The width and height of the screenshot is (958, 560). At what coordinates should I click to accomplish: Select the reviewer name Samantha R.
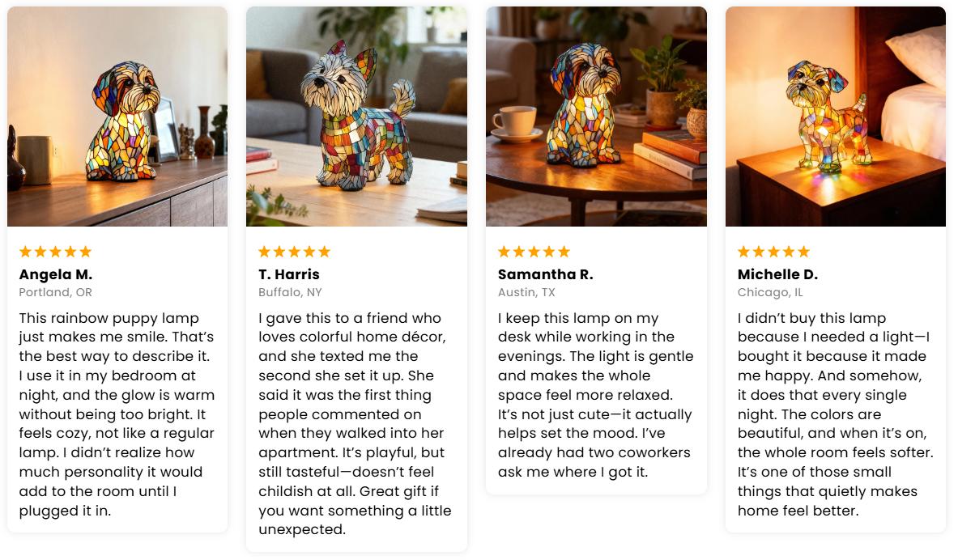coord(546,274)
